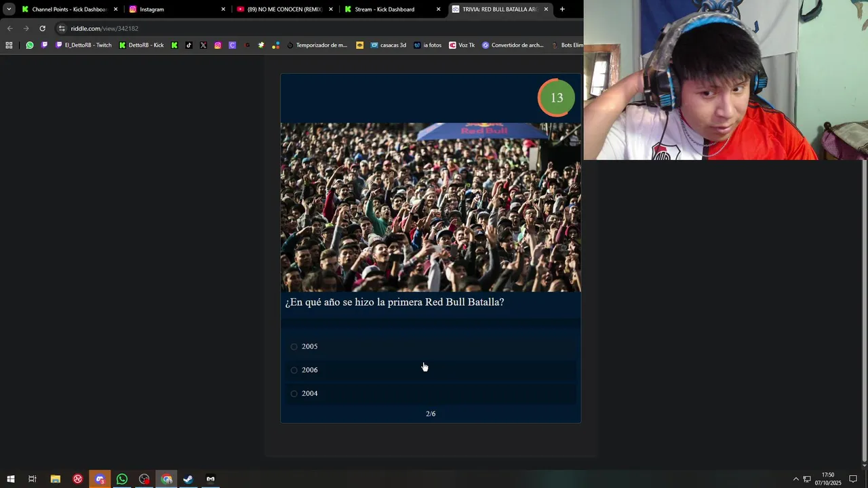Screen dimensions: 868x488
Task: Open Temporizador de m... bookmark
Action: pos(317,45)
